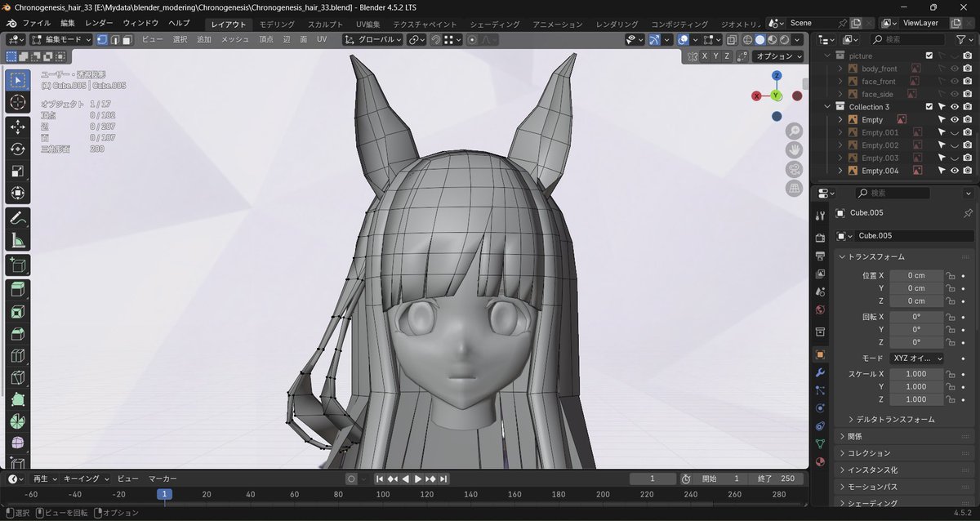980x521 pixels.
Task: Open the File (ファイル) menu
Action: point(36,23)
